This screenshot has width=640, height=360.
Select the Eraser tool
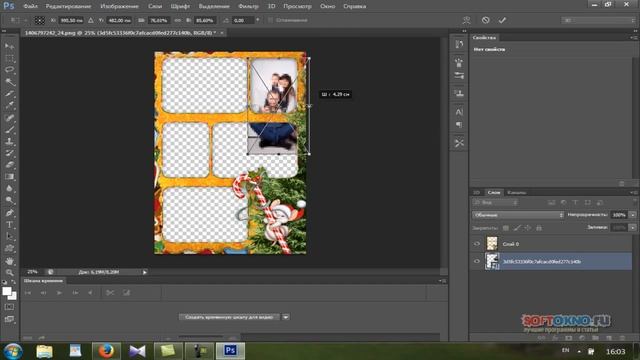(9, 165)
